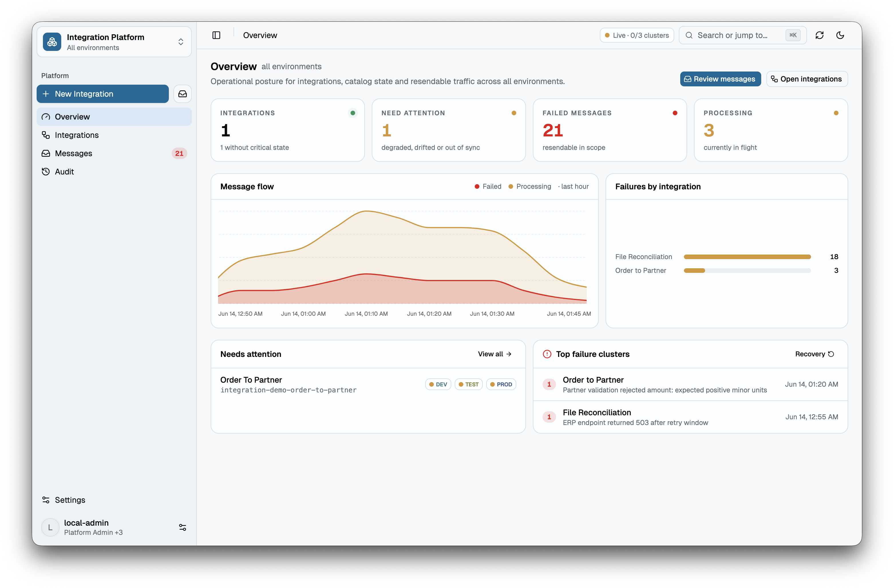894x588 pixels.
Task: Click the Integration Platform logo icon
Action: (52, 42)
